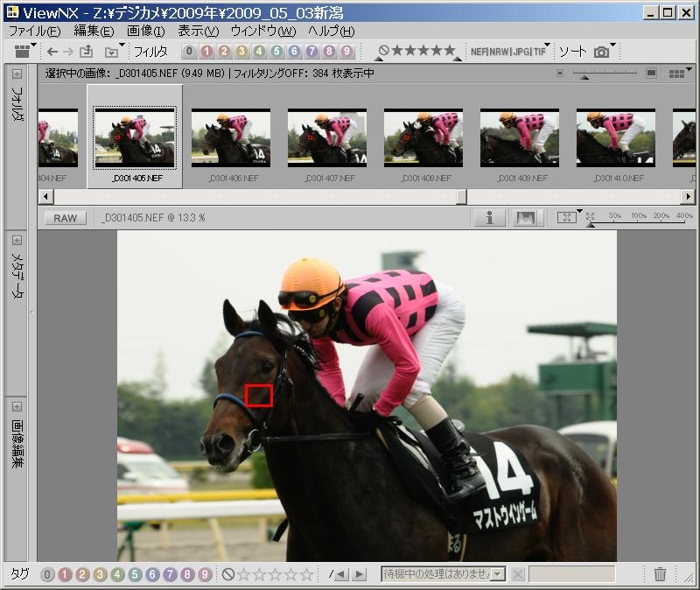
Task: Clear the rating in the bottom tag bar
Action: click(x=228, y=574)
